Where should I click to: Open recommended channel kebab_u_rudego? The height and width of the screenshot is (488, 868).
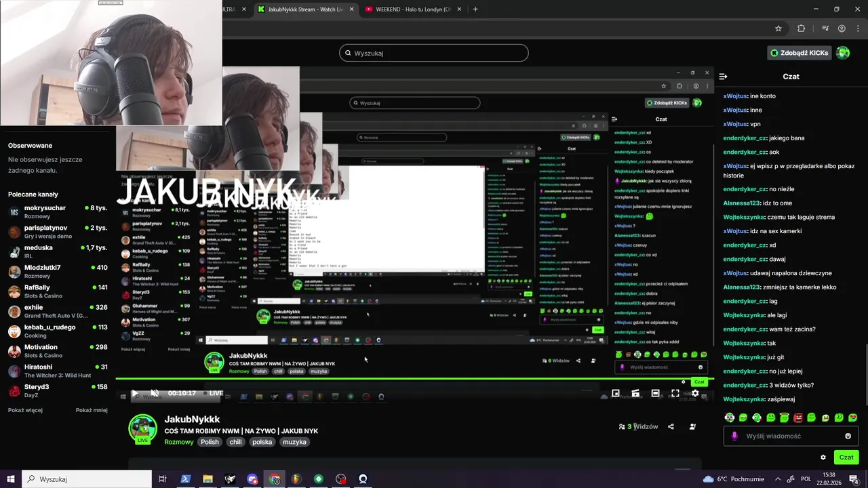[x=58, y=331]
